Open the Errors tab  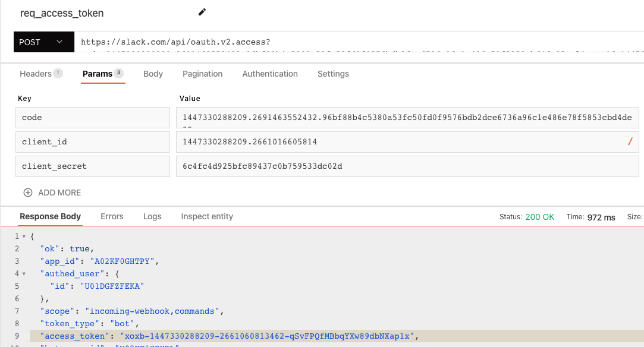click(x=112, y=216)
